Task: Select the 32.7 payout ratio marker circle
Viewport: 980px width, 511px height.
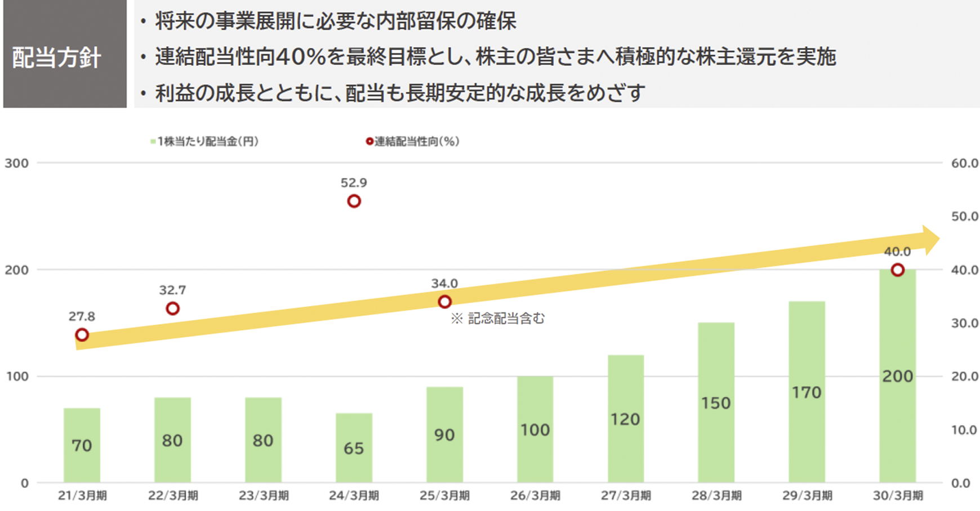Action: [173, 308]
